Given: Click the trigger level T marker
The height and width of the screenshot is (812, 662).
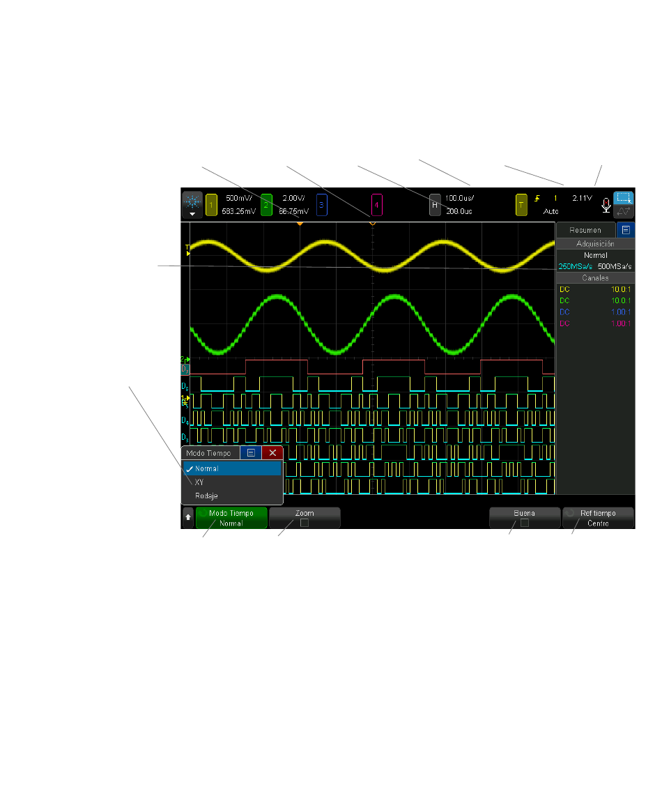Looking at the screenshot, I should click(187, 250).
